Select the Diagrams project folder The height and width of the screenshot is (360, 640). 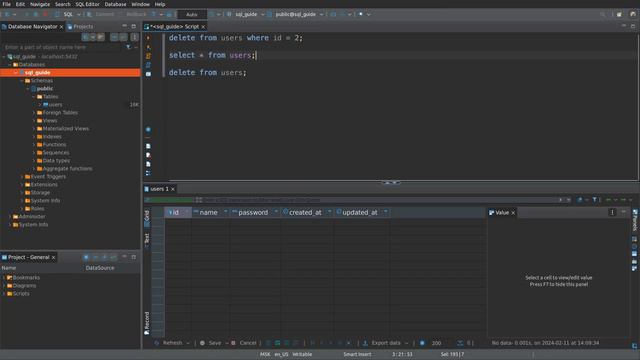click(22, 286)
